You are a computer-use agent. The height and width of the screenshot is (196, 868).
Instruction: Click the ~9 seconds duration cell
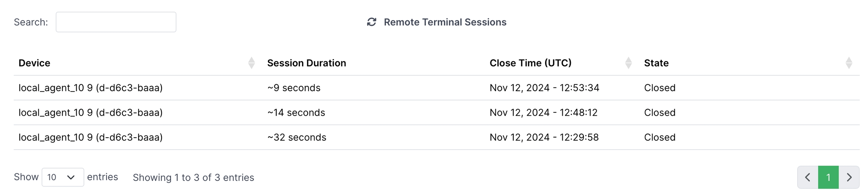tap(293, 88)
